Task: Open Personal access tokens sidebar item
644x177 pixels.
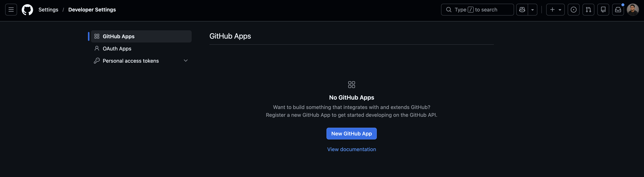Action: [x=141, y=61]
